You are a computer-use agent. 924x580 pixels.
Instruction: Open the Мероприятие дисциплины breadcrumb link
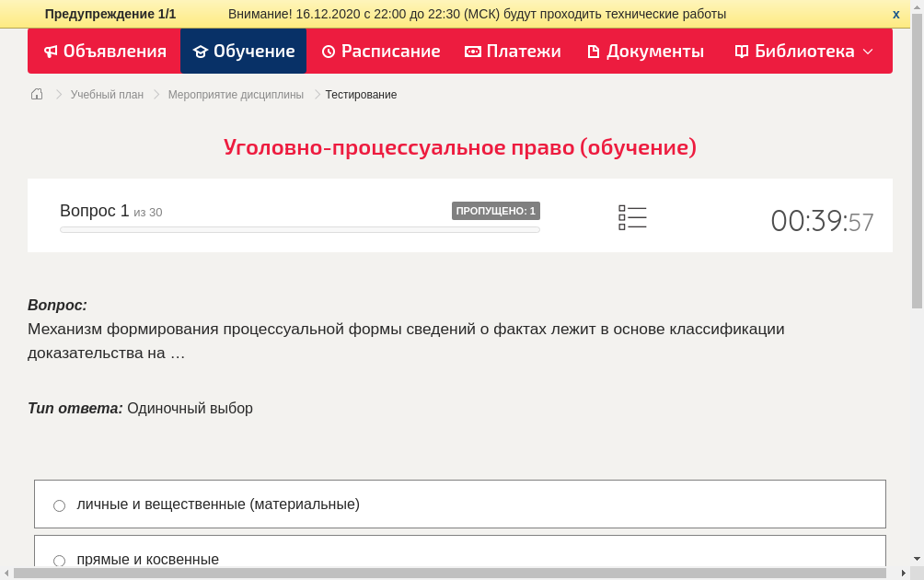(x=236, y=95)
